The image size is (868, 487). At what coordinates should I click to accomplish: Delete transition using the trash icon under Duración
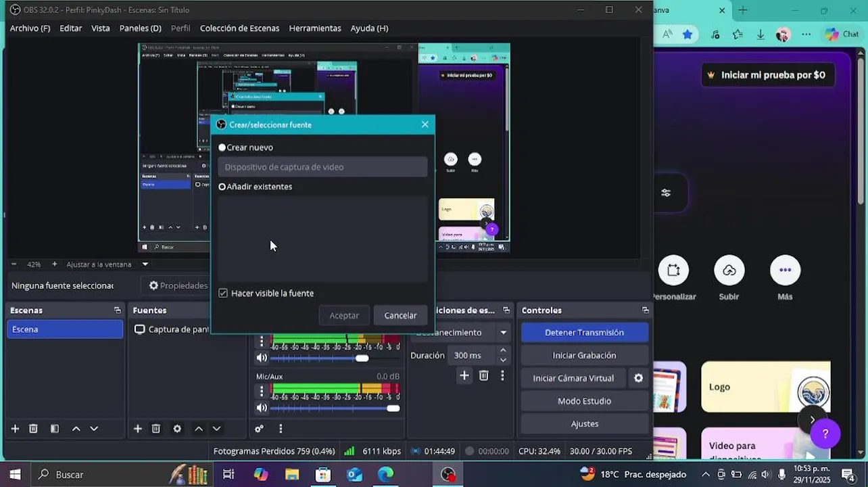click(x=483, y=375)
